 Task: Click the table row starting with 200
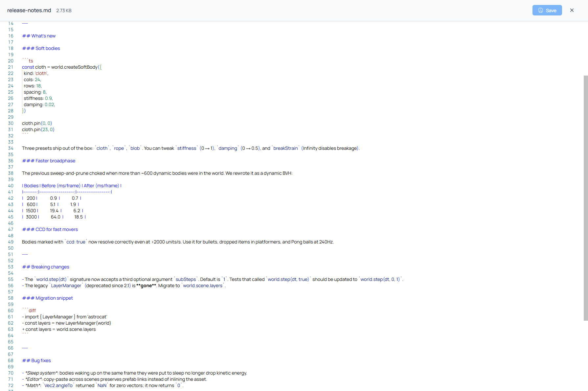point(52,198)
